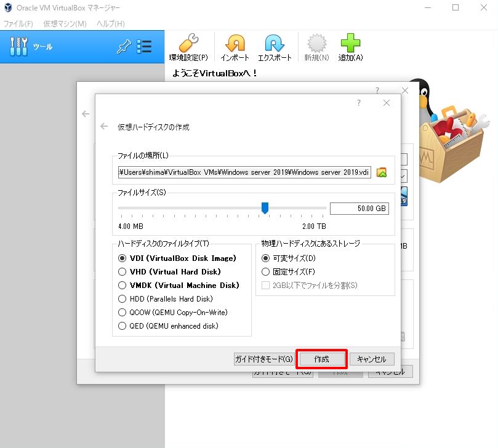This screenshot has height=448, width=498.
Task: Click the 2.00 TB label
Action: [314, 226]
